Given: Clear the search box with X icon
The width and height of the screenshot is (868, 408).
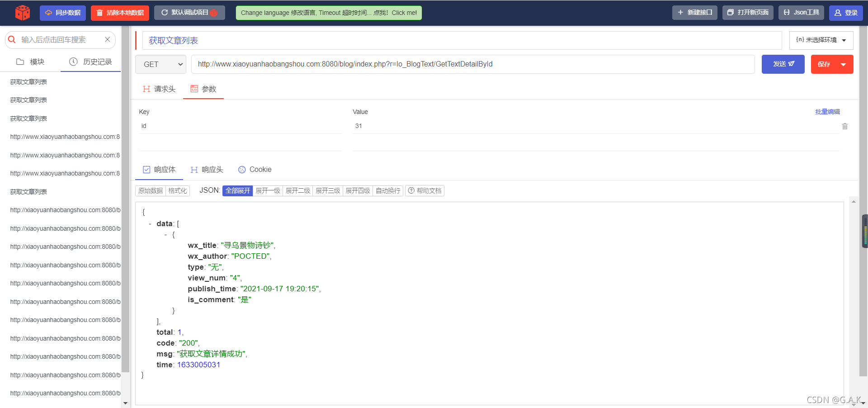Looking at the screenshot, I should tap(108, 40).
